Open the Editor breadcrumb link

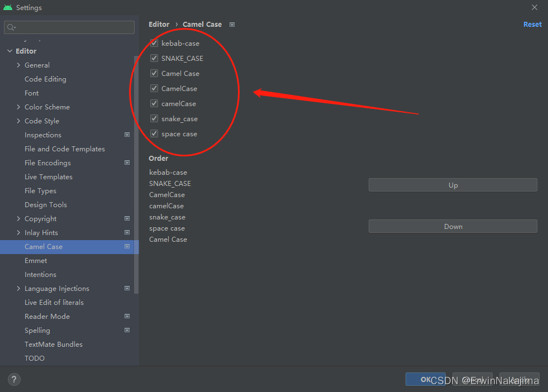(159, 24)
